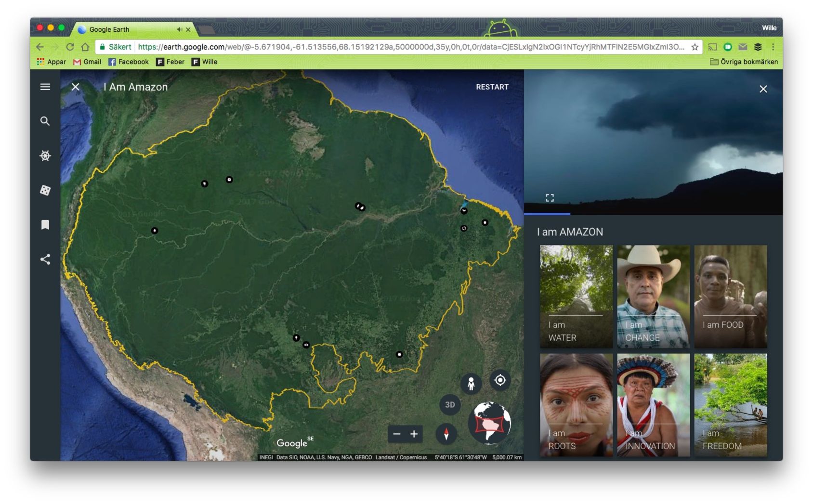Screen dimensions: 813x504
Task: Click the Buffer layers extension icon
Action: point(758,47)
